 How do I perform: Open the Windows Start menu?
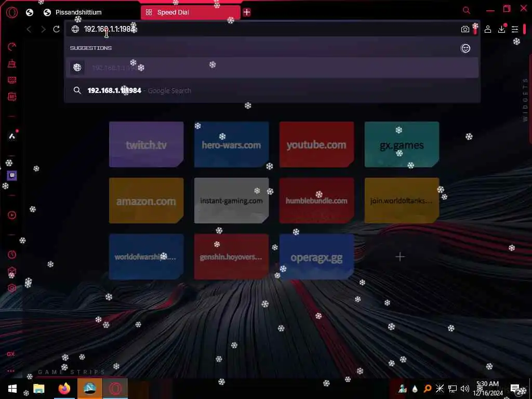click(x=12, y=389)
